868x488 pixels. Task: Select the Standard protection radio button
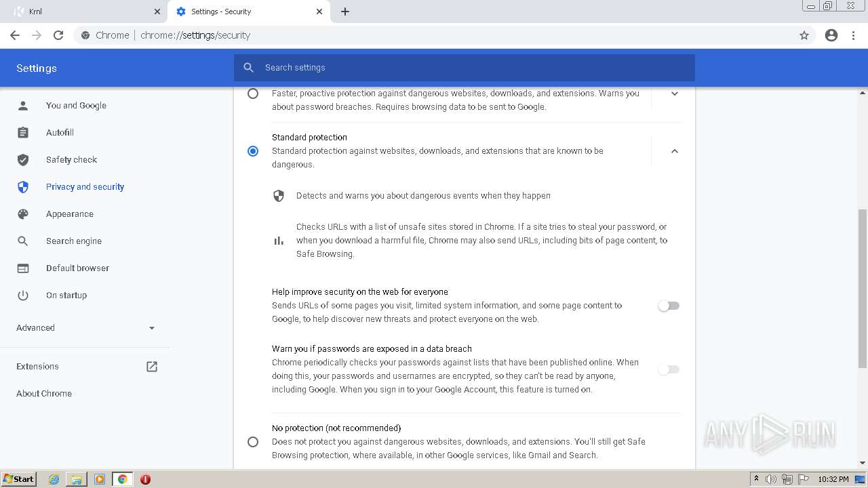[x=253, y=151]
